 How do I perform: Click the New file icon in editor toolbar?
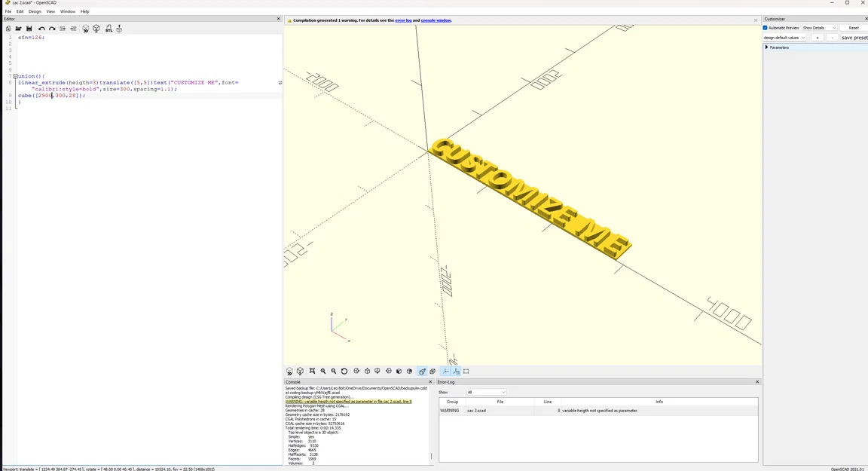8,29
